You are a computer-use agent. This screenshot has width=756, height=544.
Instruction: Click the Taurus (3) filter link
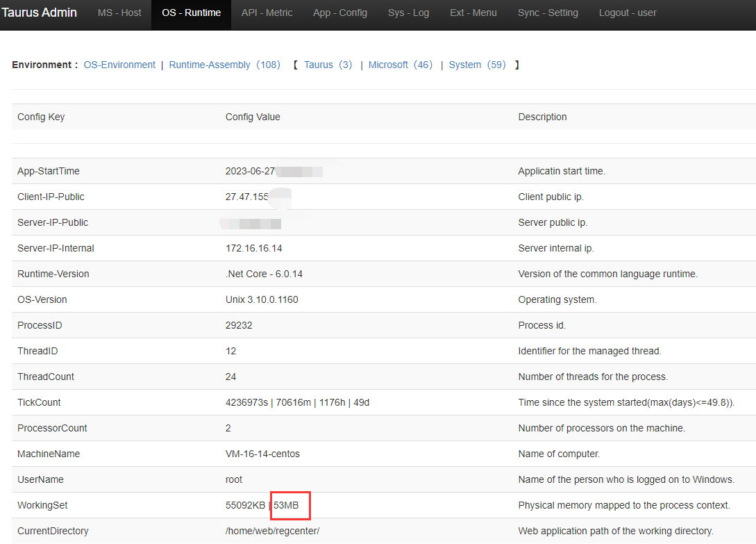pyautogui.click(x=327, y=65)
